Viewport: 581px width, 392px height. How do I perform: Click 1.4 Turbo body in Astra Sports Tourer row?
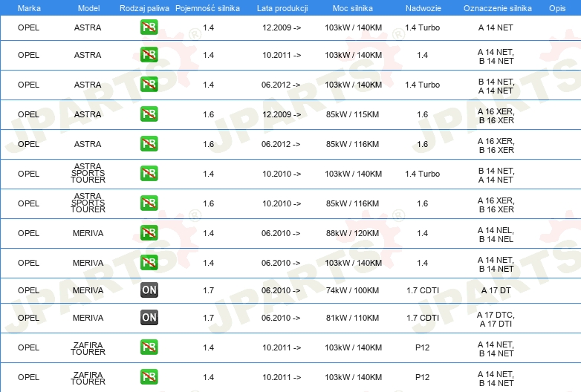[x=423, y=174]
